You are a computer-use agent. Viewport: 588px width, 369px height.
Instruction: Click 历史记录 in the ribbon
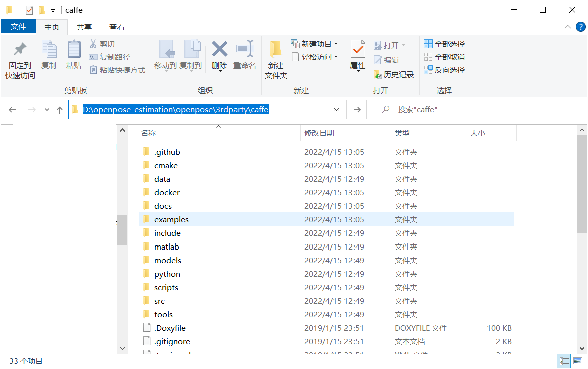point(393,75)
